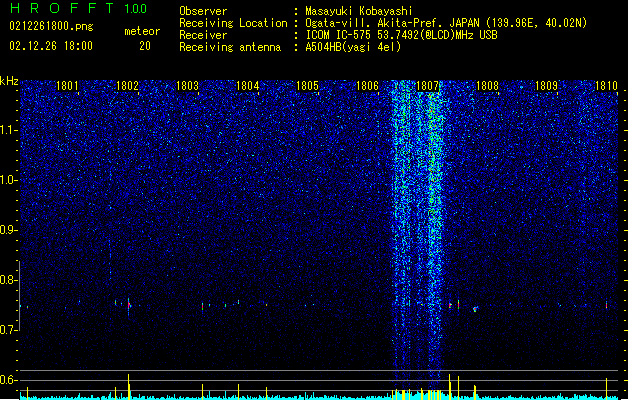629x400 pixels.
Task: Click the 1809 time marker
Action: tap(547, 86)
